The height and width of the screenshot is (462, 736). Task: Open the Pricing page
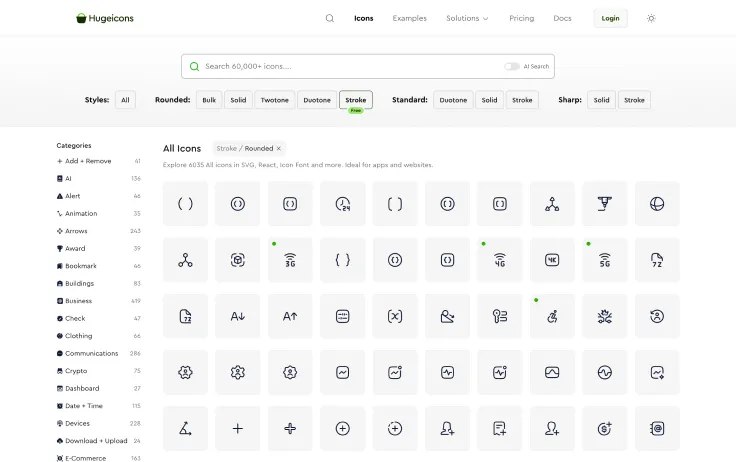[521, 18]
